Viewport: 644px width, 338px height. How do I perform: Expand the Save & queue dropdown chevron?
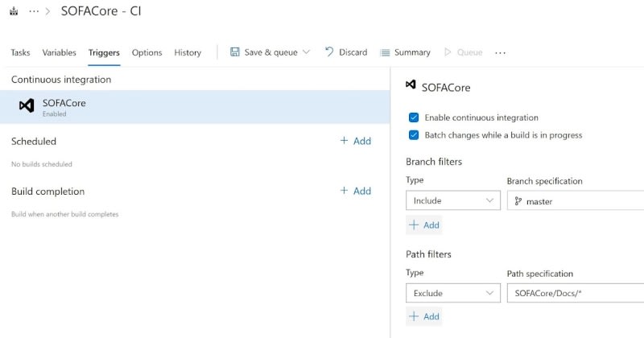(x=306, y=53)
